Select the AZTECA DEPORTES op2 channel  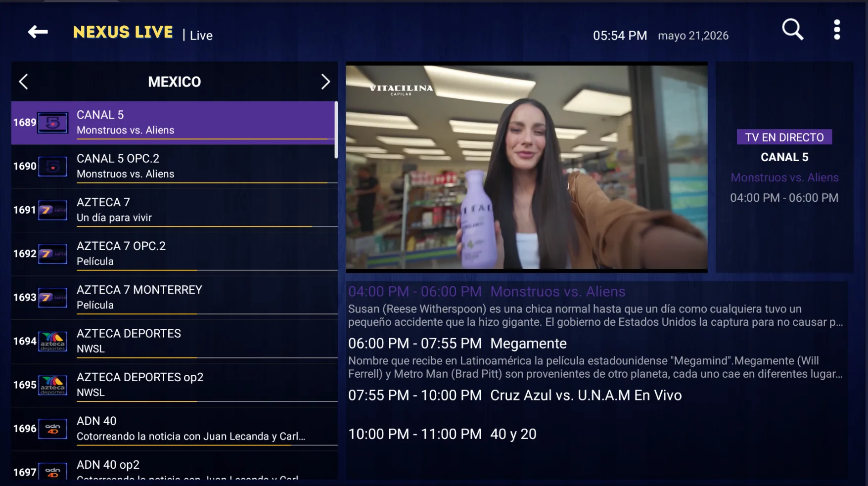[140, 377]
